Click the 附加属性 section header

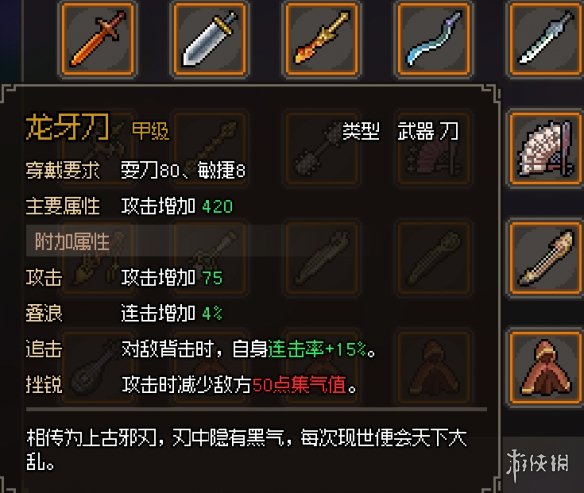(x=72, y=242)
